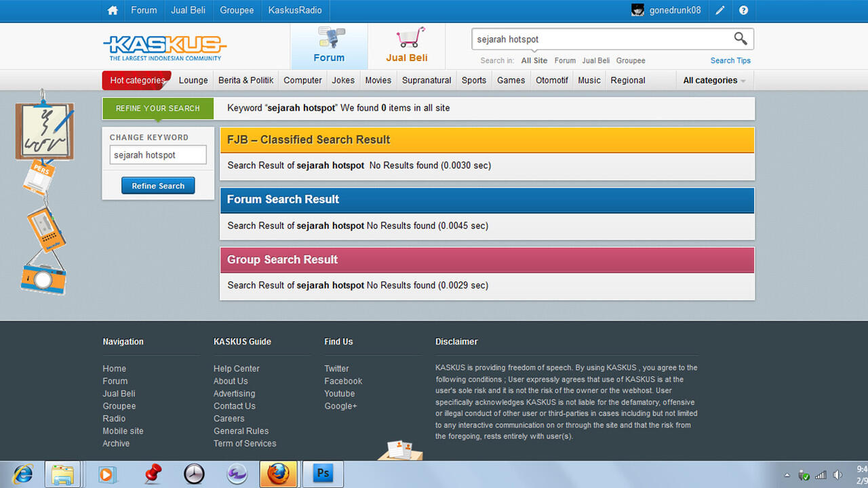Open the Movies category
868x488 pixels.
tap(378, 80)
